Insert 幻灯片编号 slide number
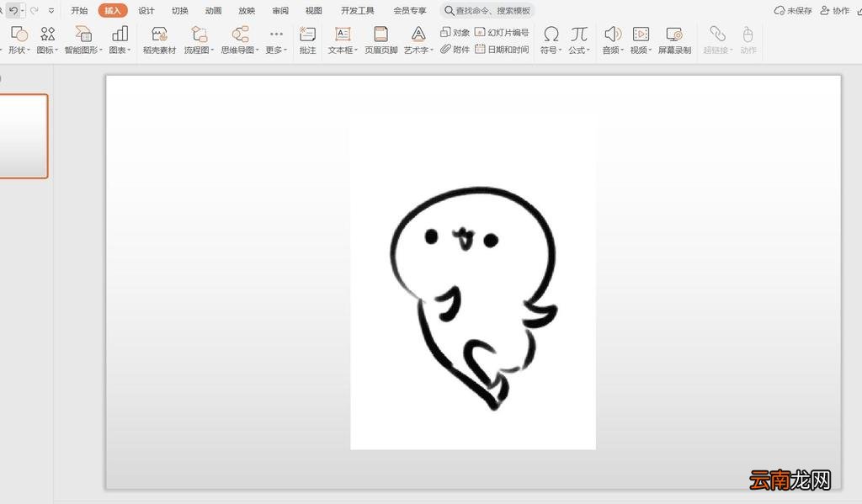This screenshot has width=862, height=504. point(502,33)
